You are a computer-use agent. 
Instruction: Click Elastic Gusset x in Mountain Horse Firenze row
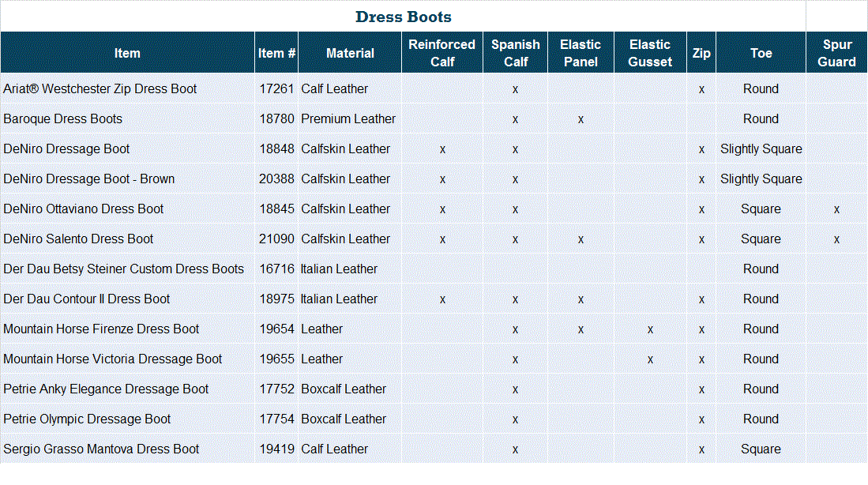pyautogui.click(x=651, y=330)
